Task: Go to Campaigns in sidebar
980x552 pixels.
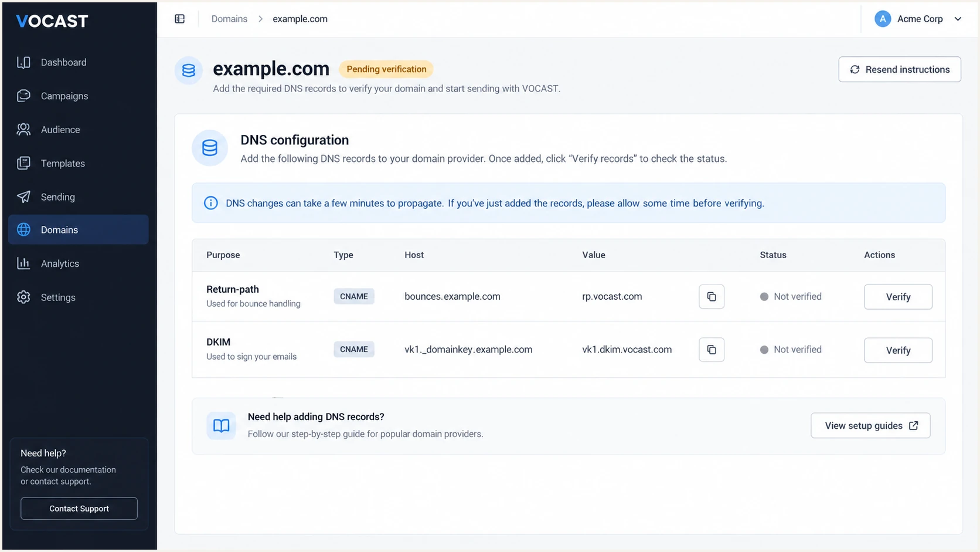Action: 78,96
